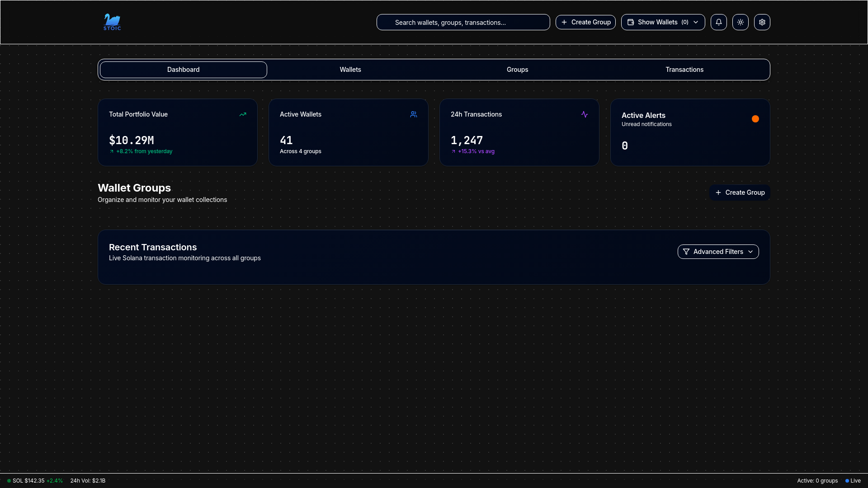Expand Advanced Filters
This screenshot has width=868, height=488.
pos(718,252)
